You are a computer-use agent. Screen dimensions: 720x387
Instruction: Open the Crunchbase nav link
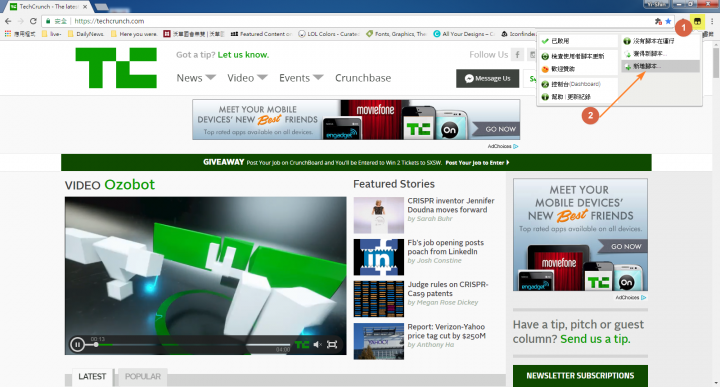pyautogui.click(x=363, y=78)
